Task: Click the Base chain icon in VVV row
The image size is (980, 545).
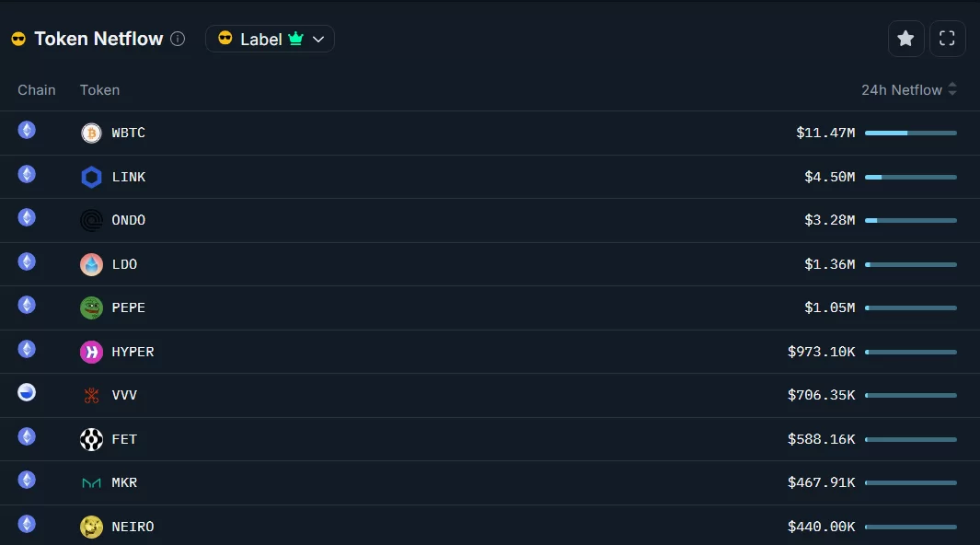Action: click(27, 392)
